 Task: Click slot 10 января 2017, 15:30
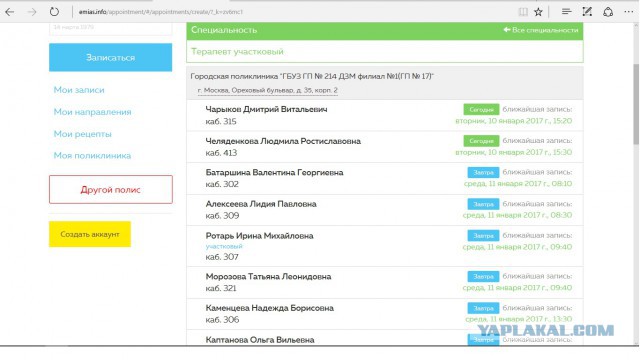pyautogui.click(x=513, y=152)
